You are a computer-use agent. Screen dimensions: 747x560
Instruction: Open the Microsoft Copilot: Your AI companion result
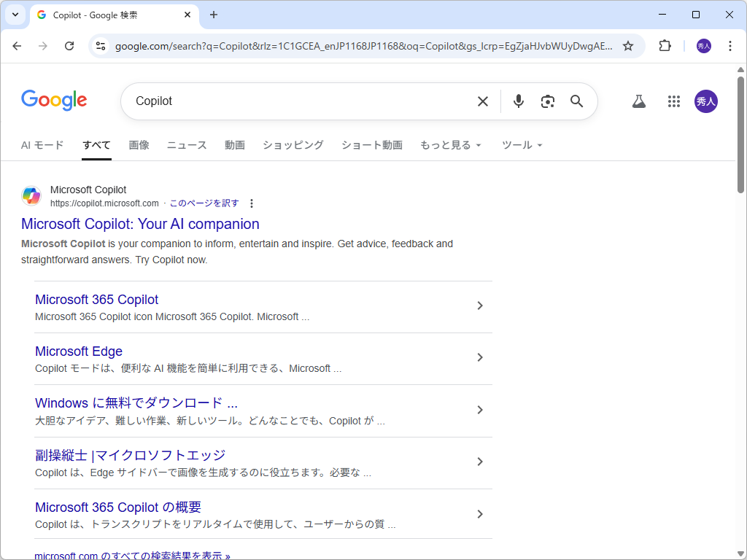click(140, 224)
